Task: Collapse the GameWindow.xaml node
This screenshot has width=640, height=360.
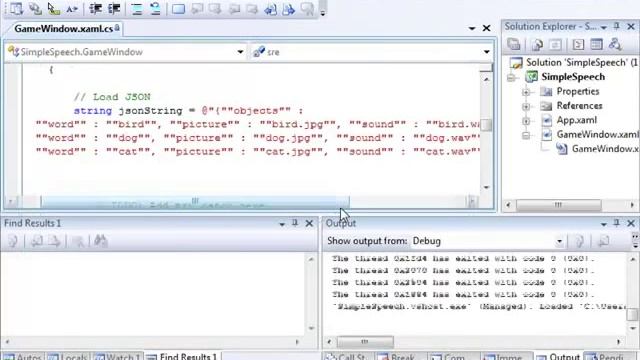Action: click(x=526, y=135)
